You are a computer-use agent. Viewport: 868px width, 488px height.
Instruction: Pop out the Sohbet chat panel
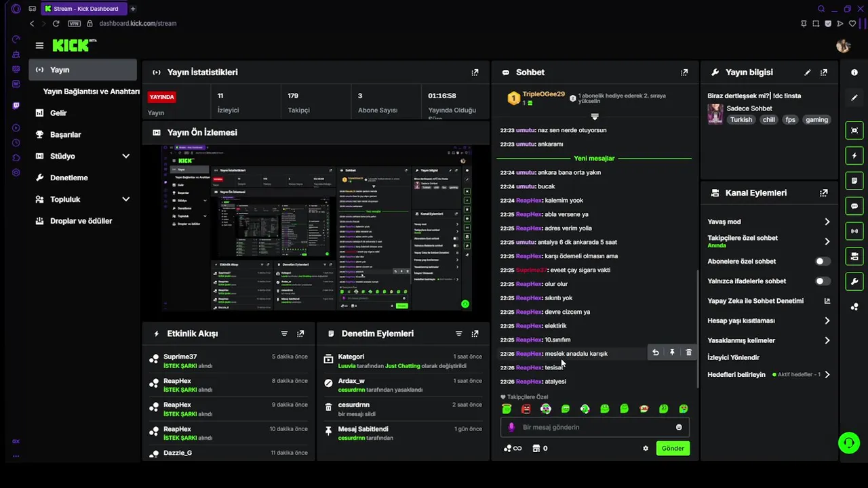click(684, 73)
